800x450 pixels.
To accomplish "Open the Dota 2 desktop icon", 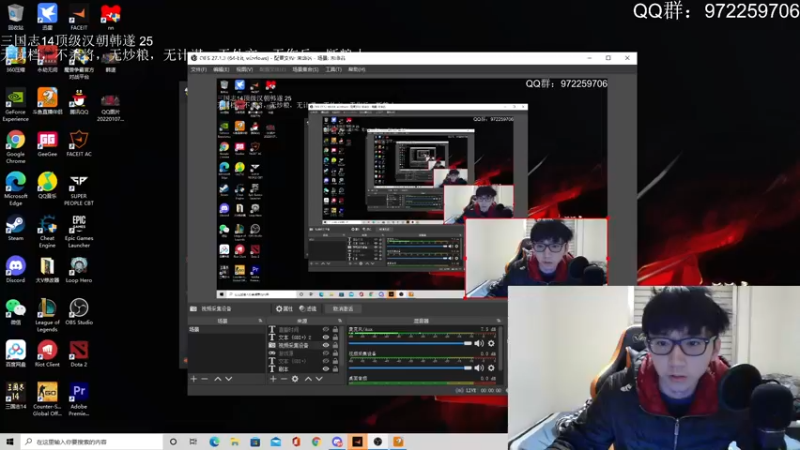I will coord(79,354).
